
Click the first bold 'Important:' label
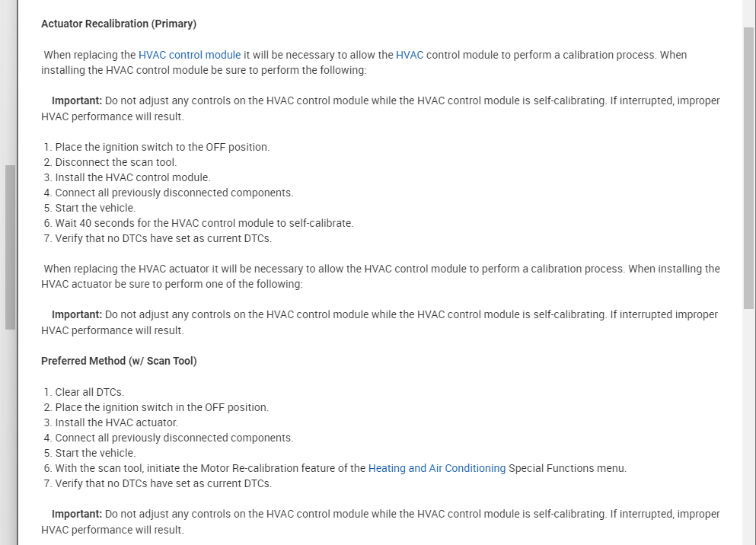[77, 100]
